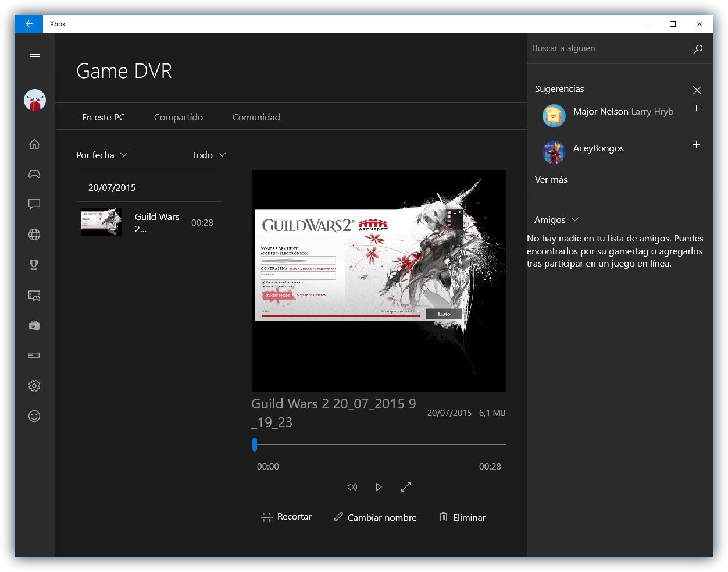Open My Games controller icon
The image size is (728, 572).
pos(34,174)
